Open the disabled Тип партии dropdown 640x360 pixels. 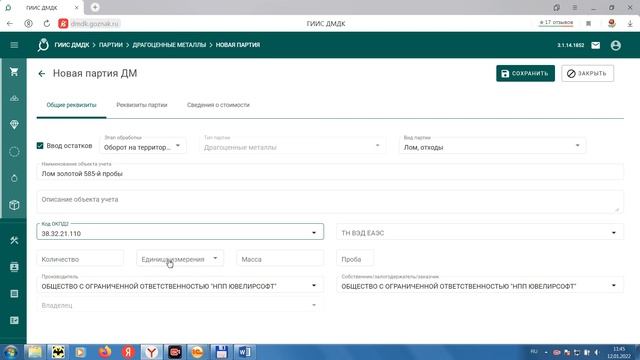tap(293, 146)
